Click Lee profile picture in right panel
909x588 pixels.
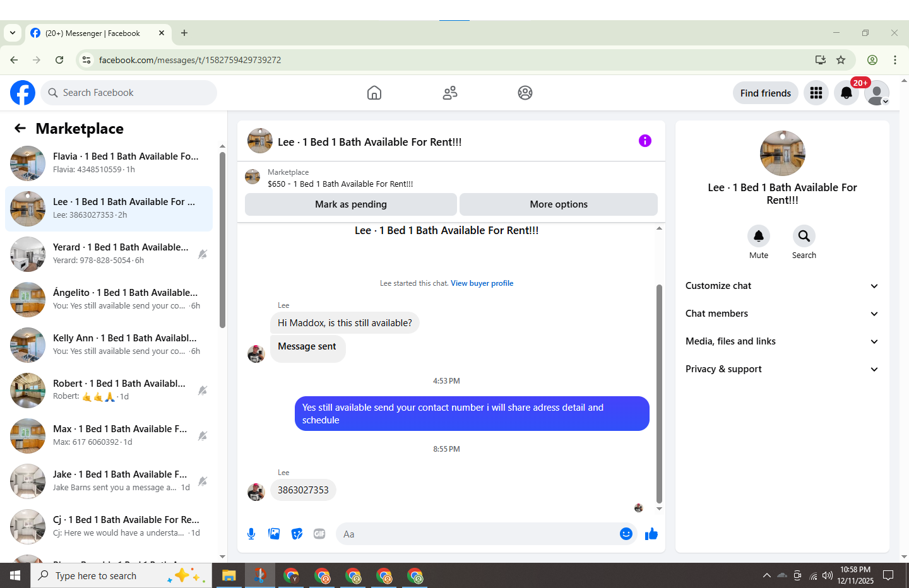[x=783, y=153]
